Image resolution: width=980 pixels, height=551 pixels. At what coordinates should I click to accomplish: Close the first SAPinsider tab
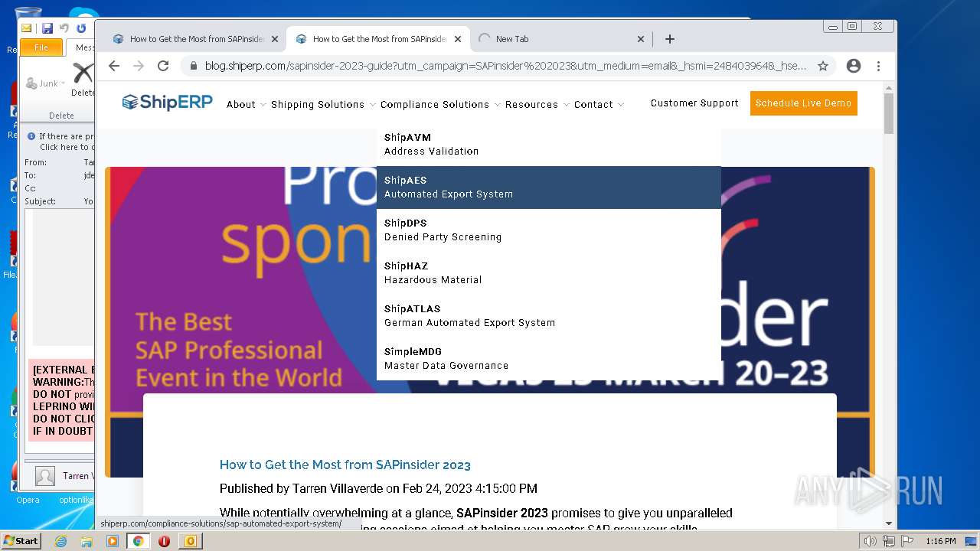pyautogui.click(x=275, y=39)
